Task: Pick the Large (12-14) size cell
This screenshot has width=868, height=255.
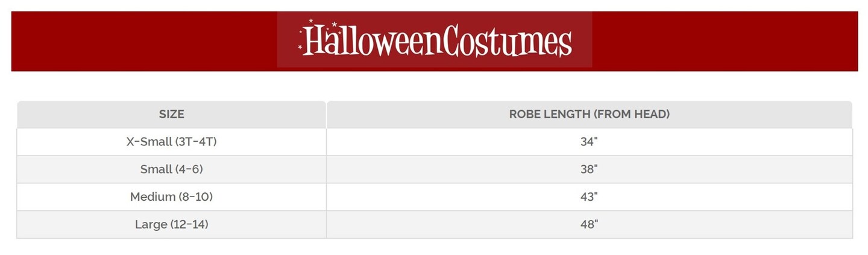Action: point(172,225)
